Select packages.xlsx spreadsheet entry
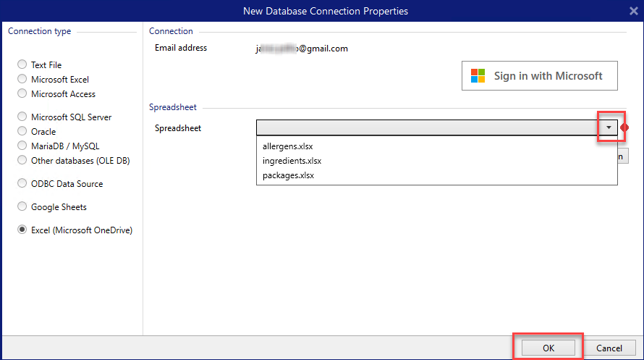This screenshot has width=644, height=360. (288, 175)
